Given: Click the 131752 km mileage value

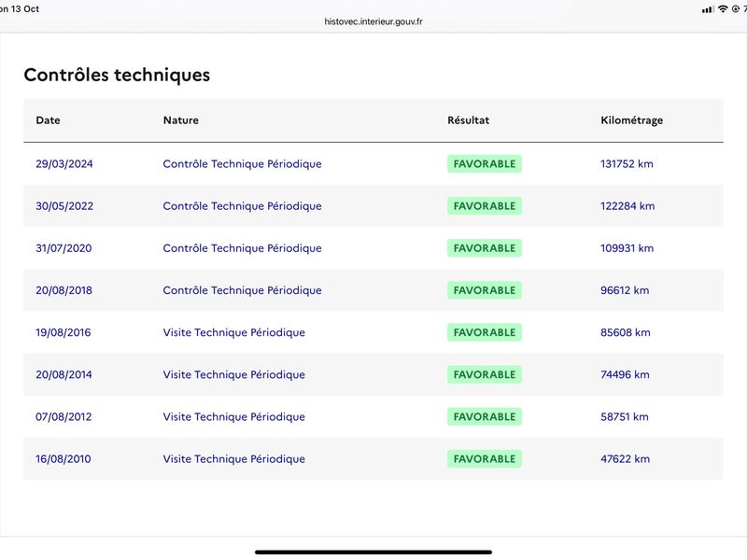Looking at the screenshot, I should pos(627,164).
